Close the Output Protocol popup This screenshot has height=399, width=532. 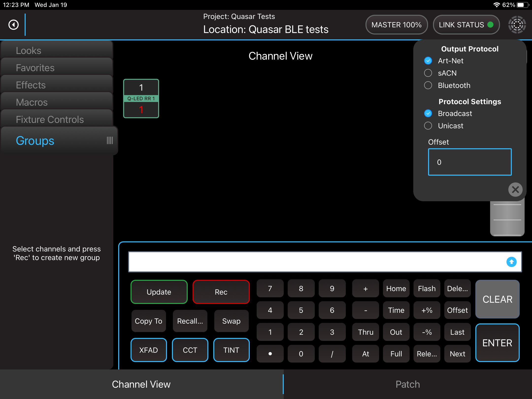tap(515, 189)
